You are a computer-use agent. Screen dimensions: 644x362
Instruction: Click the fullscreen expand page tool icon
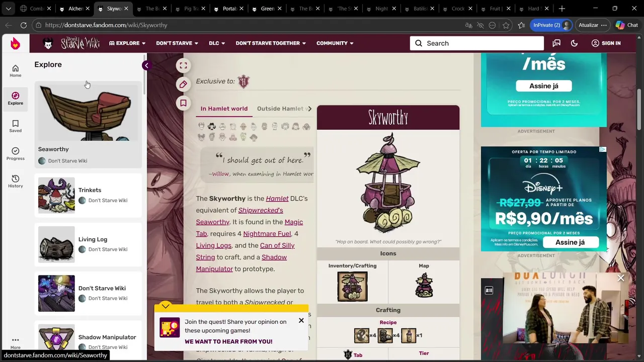(x=183, y=65)
